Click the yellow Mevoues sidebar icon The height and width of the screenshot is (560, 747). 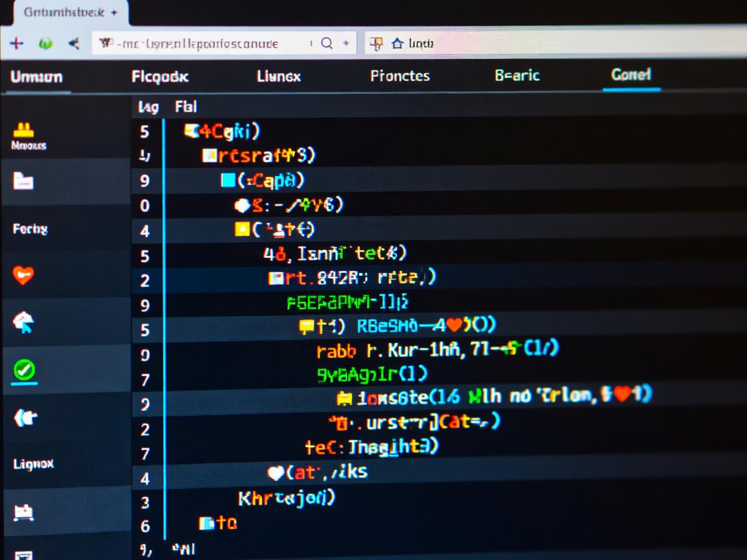coord(23,130)
